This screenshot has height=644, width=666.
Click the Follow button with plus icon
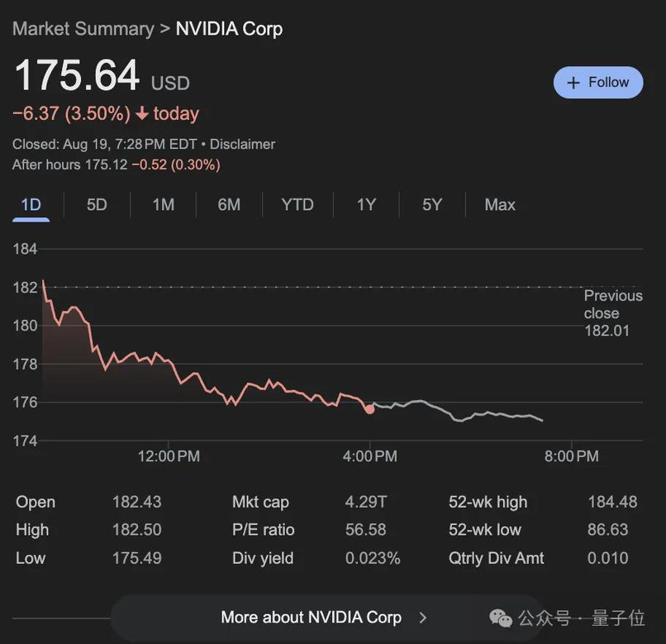(598, 83)
